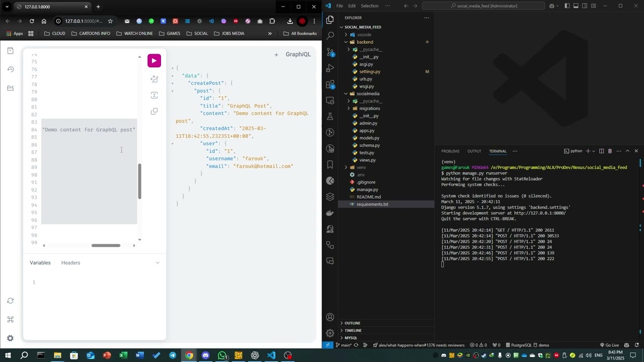The image size is (644, 362).
Task: Open Explorer views and more actions
Action: click(x=427, y=18)
